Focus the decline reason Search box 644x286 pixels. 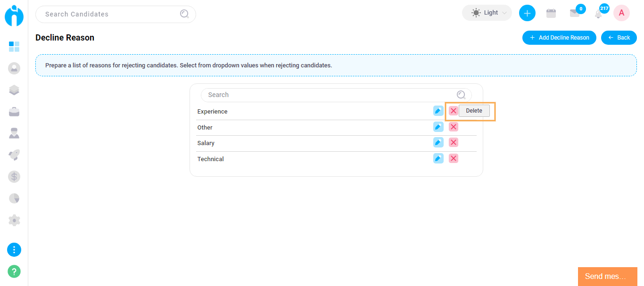click(x=330, y=95)
